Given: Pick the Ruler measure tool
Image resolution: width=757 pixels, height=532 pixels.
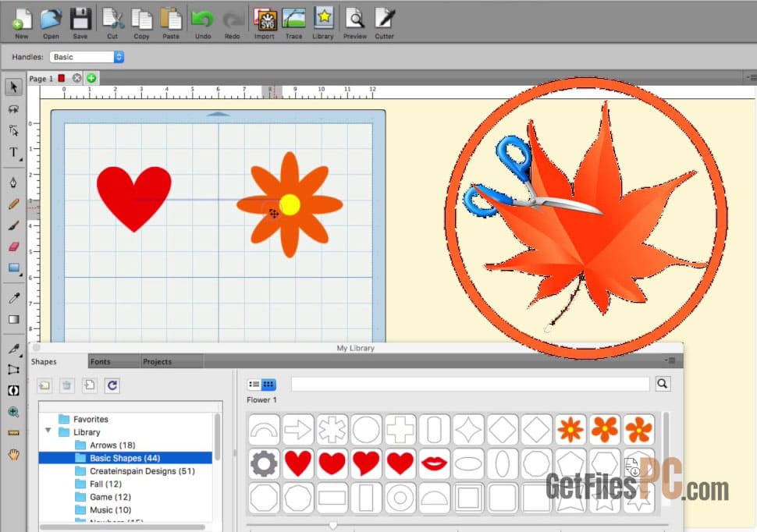Looking at the screenshot, I should [x=13, y=433].
